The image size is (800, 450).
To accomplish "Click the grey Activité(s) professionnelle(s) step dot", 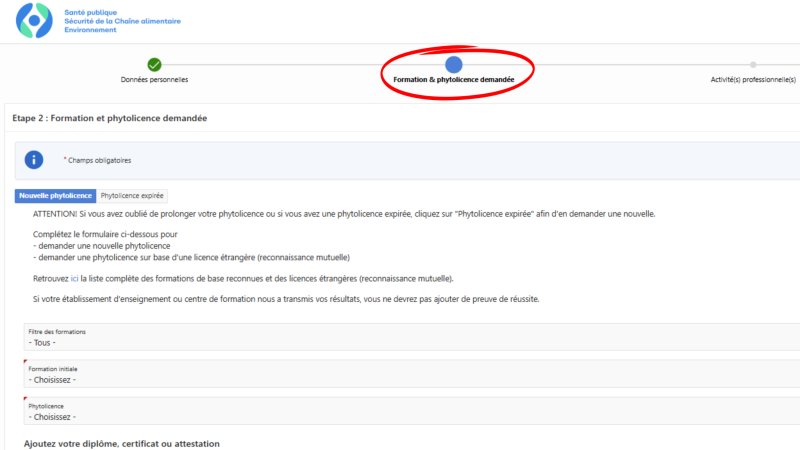I will coord(753,65).
